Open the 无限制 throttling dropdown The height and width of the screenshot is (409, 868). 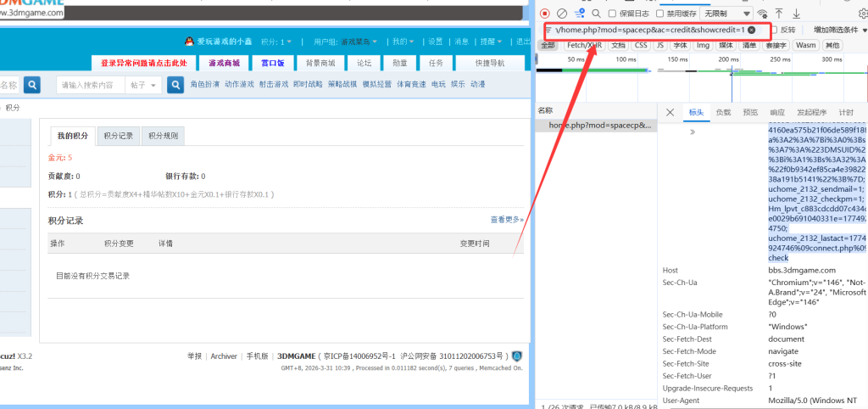726,14
